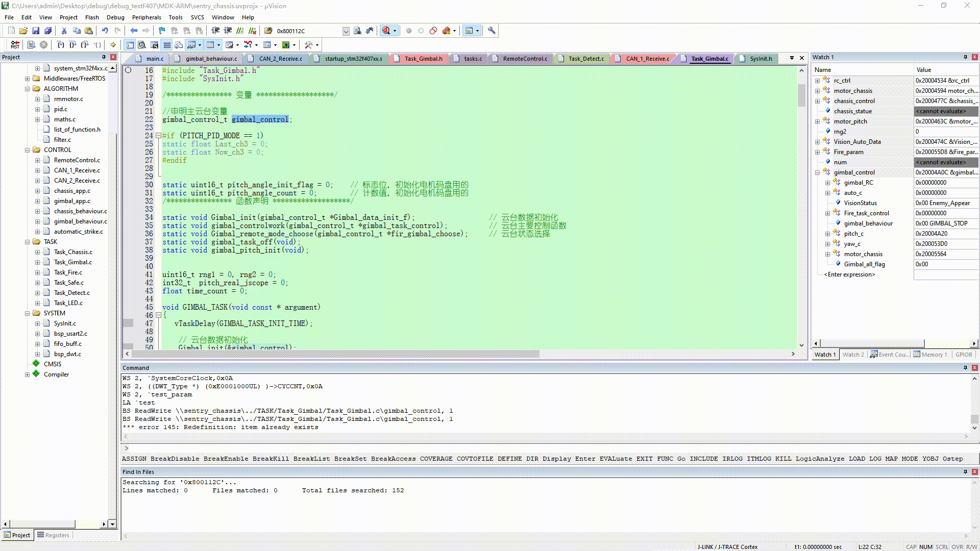
Task: Click the Step Into debug icon
Action: (x=60, y=45)
